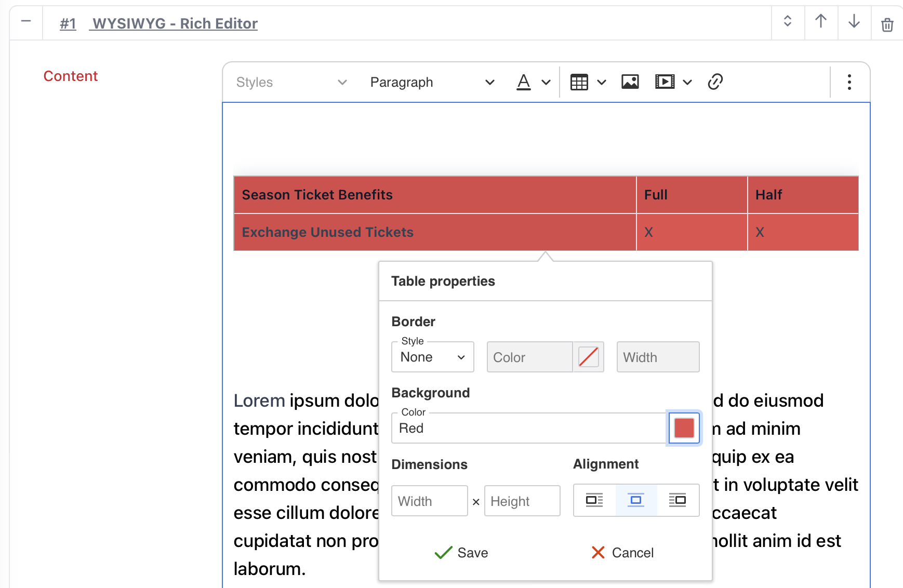Open the Paragraph heading dropdown
Viewport: 903px width, 588px height.
[x=432, y=82]
